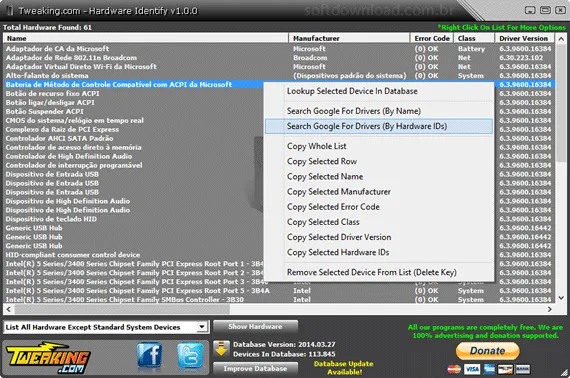Image resolution: width=570 pixels, height=378 pixels.
Task: Click the Show Hardware button
Action: (x=255, y=326)
